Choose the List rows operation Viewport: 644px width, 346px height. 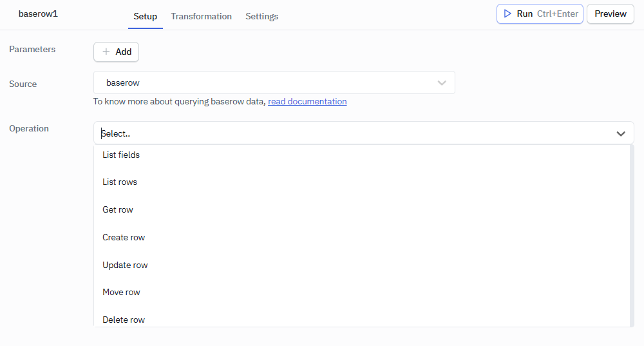tap(120, 182)
